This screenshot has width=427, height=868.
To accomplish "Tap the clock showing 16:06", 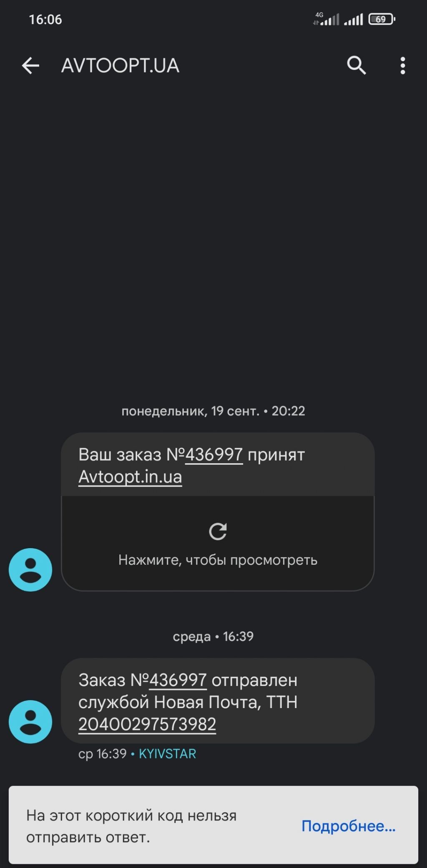I will 45,19.
